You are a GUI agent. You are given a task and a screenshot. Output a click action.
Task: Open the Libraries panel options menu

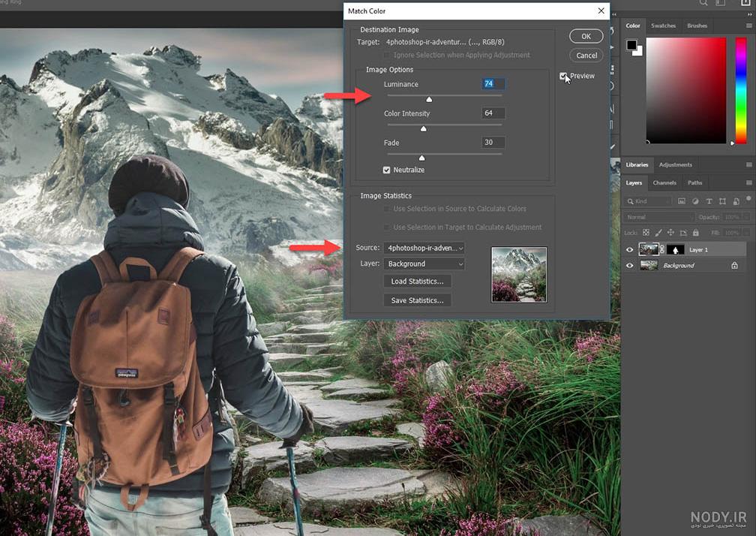click(748, 164)
